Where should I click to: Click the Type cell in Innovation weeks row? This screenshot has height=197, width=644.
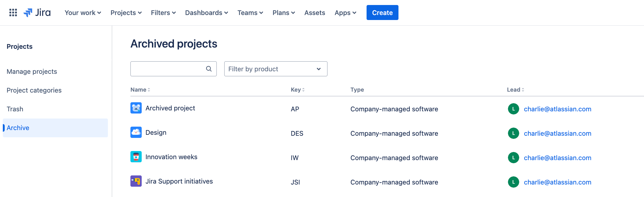[x=394, y=158]
